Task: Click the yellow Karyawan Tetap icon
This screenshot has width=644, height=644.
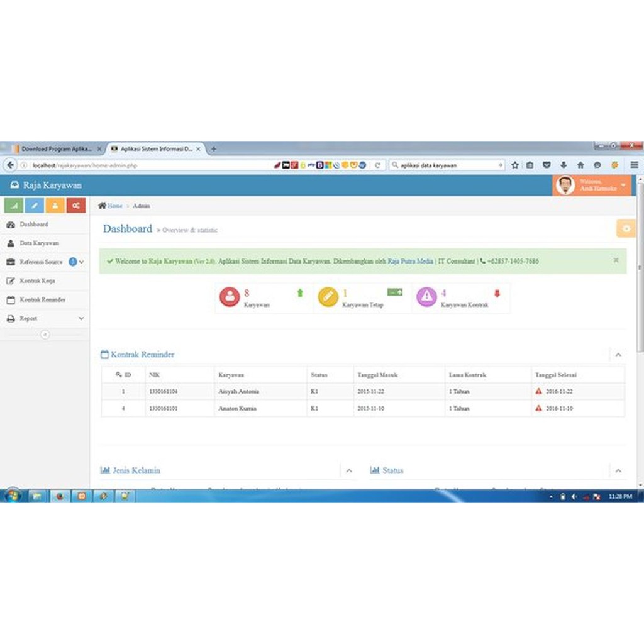Action: coord(328,297)
